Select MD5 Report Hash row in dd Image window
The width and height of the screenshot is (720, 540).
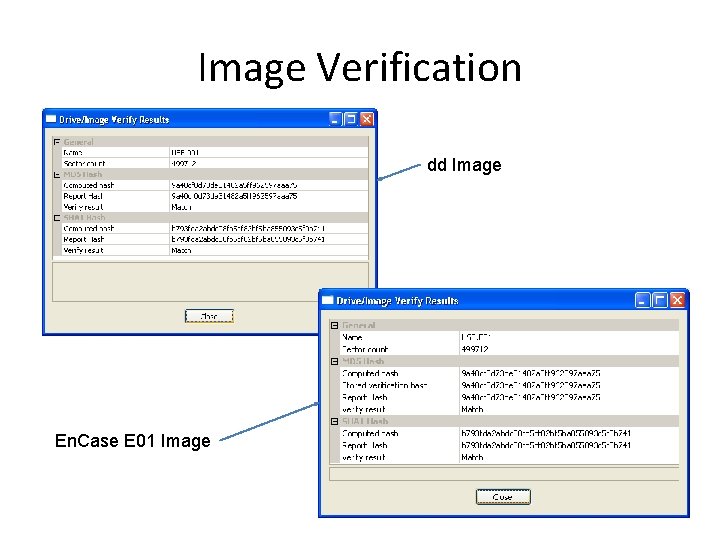click(215, 196)
